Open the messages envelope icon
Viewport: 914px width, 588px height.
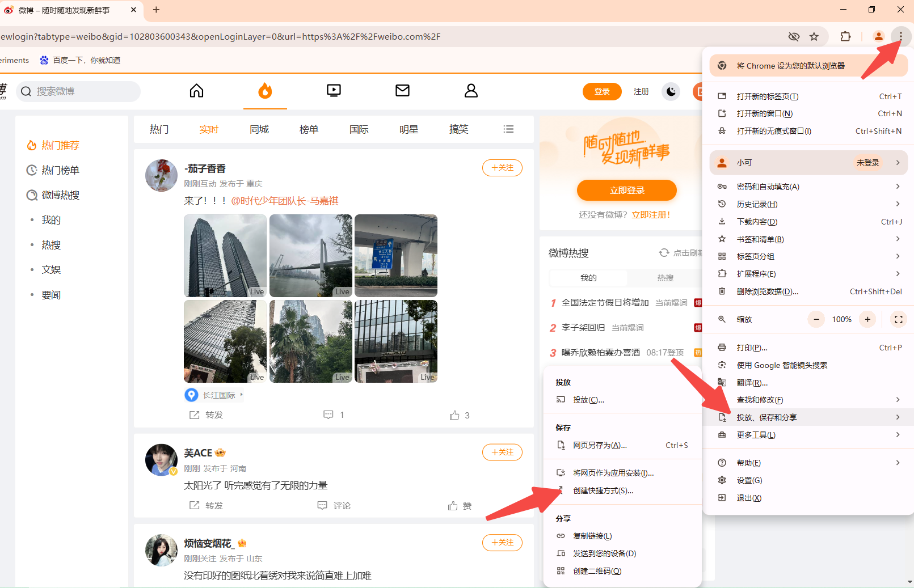click(403, 91)
